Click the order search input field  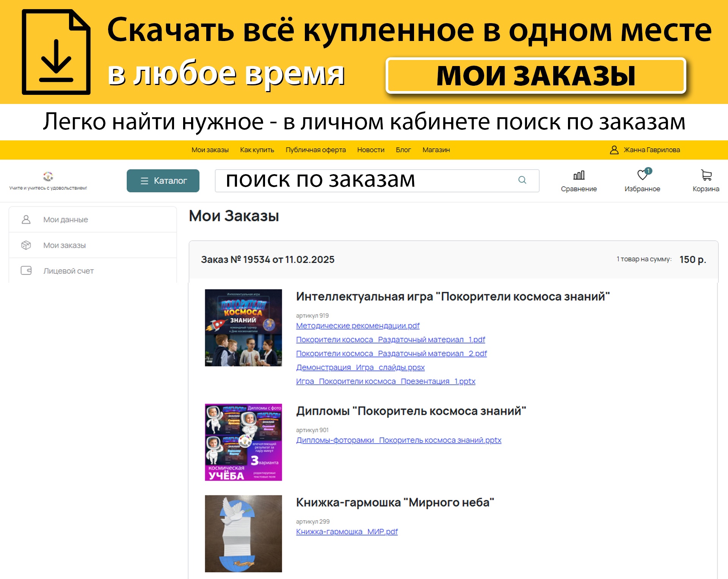(x=364, y=180)
